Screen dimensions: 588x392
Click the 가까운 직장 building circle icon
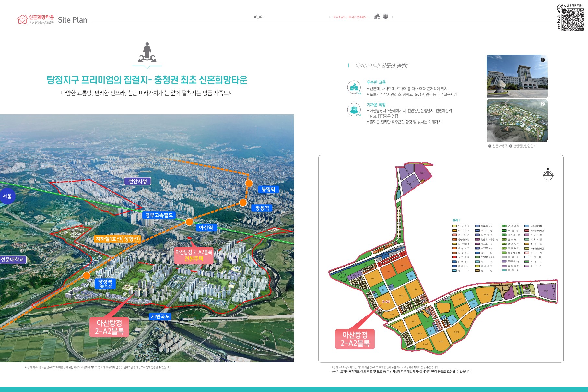[354, 110]
